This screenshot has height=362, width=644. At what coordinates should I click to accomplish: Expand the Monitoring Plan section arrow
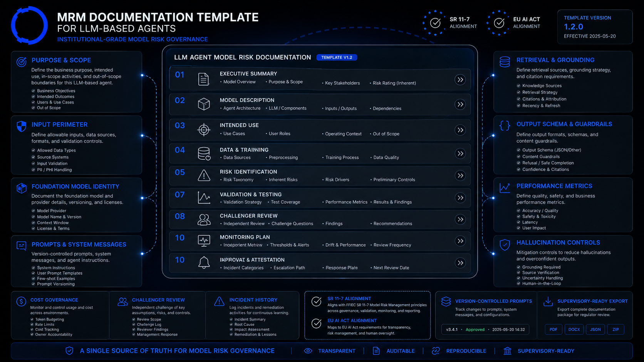click(460, 241)
